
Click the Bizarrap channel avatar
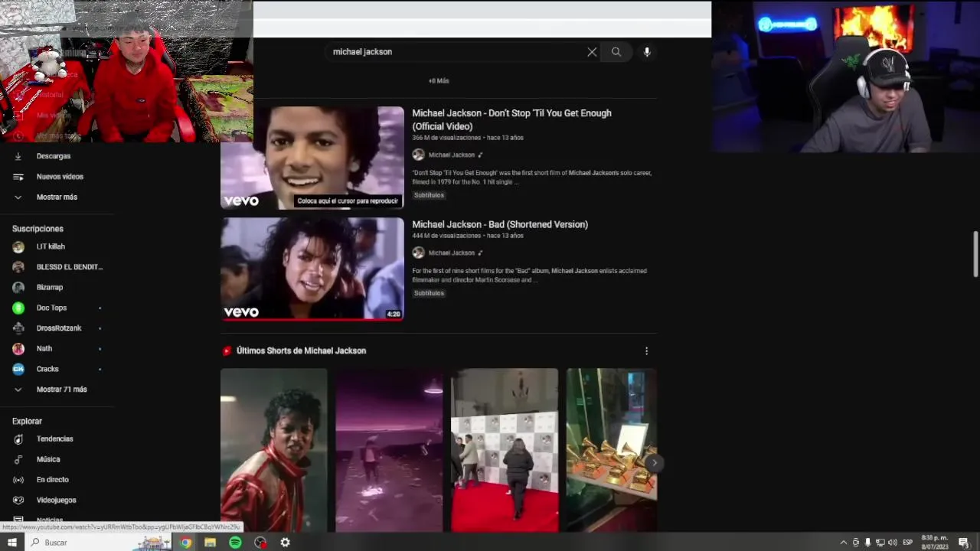18,288
